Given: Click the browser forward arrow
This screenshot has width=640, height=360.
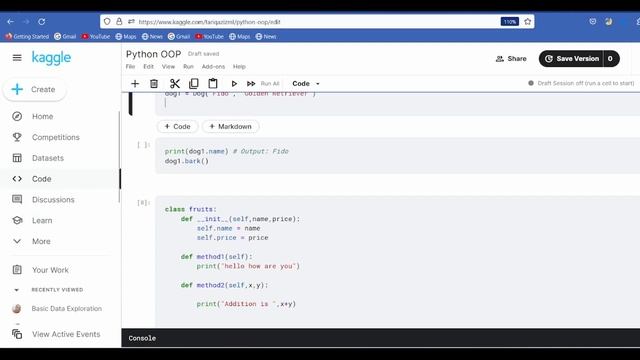Looking at the screenshot, I should 26,22.
